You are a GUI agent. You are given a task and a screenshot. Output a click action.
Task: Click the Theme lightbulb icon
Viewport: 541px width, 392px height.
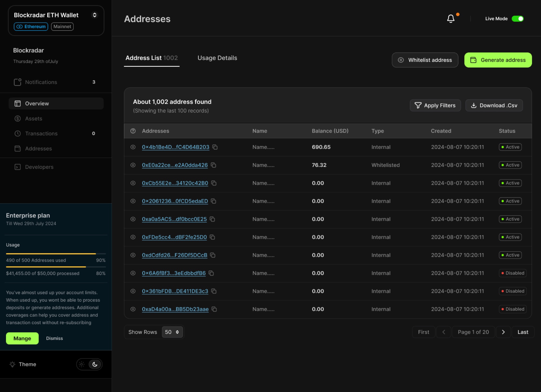tap(12, 364)
